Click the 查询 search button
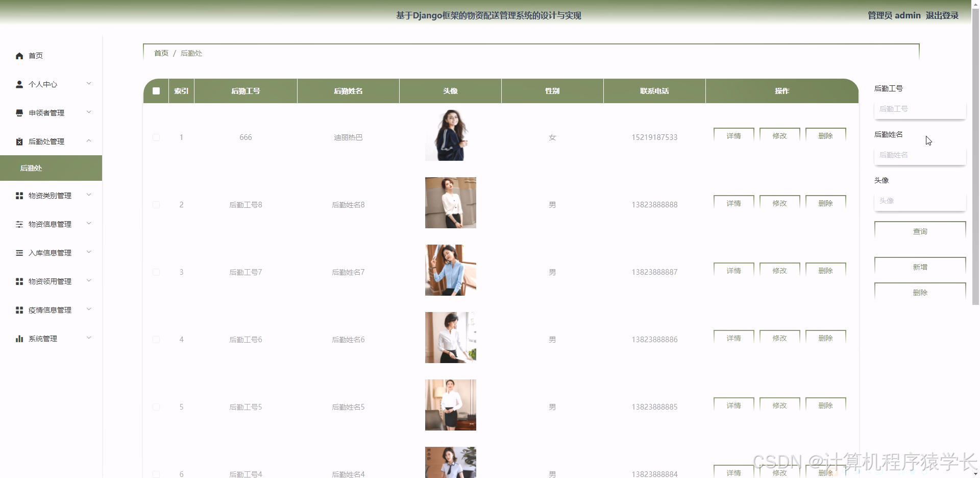Screen dimensions: 980x478 pyautogui.click(x=920, y=231)
